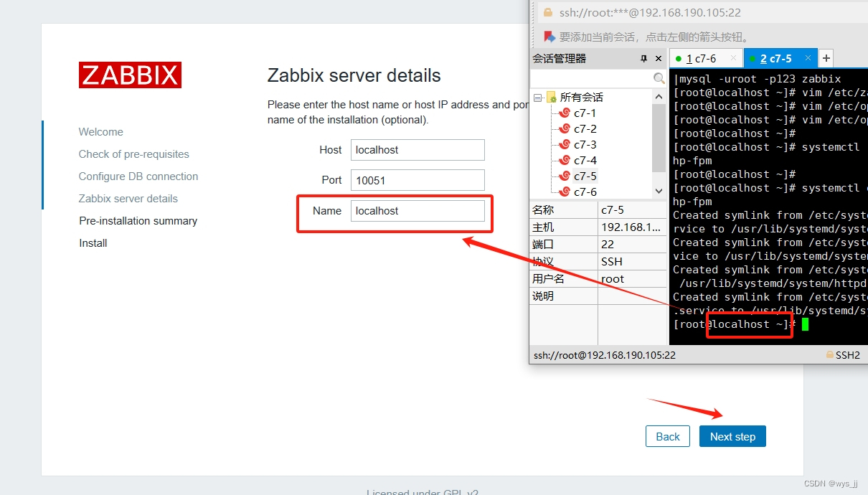The image size is (868, 495).
Task: Click the red bookmark flag icon
Action: pos(549,37)
